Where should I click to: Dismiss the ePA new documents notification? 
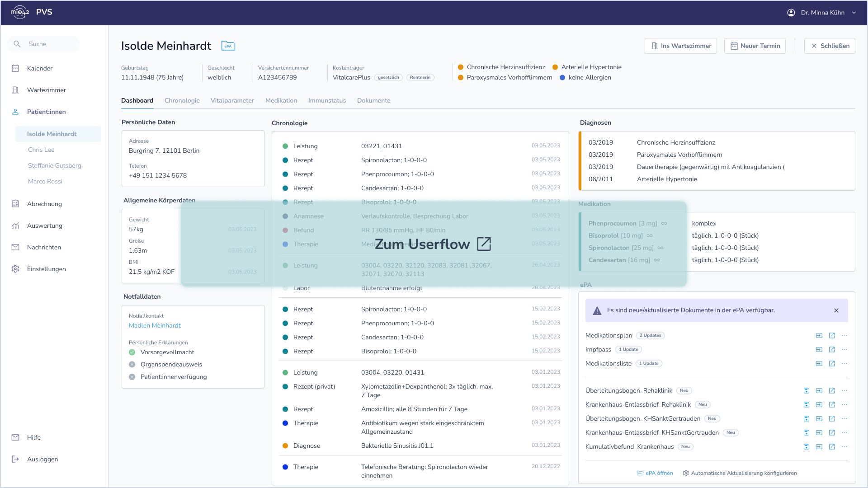click(x=836, y=310)
